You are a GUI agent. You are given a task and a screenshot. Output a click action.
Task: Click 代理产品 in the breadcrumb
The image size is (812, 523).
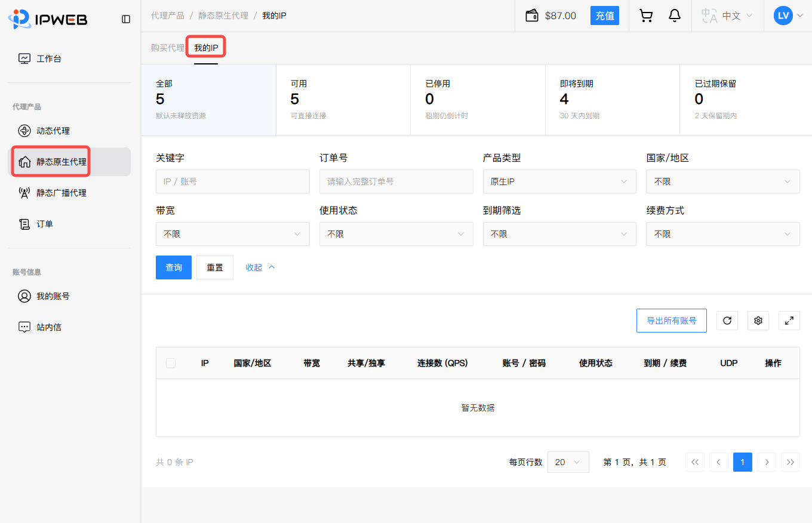coord(168,16)
